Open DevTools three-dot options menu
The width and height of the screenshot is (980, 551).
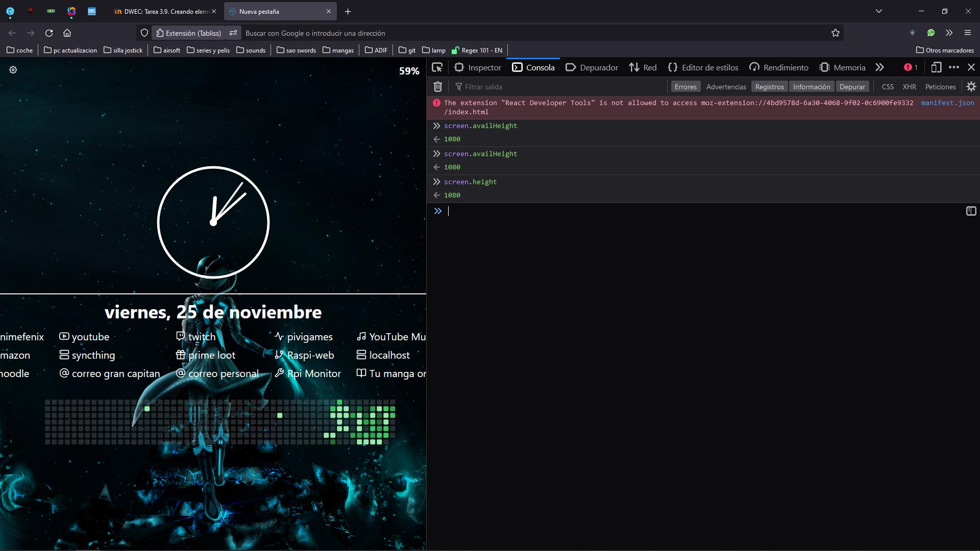coord(953,67)
